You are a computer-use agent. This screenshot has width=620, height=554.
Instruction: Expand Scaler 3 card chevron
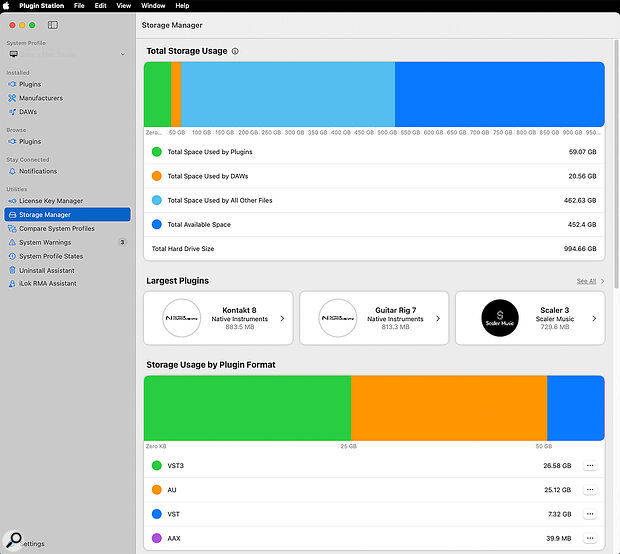tap(594, 318)
